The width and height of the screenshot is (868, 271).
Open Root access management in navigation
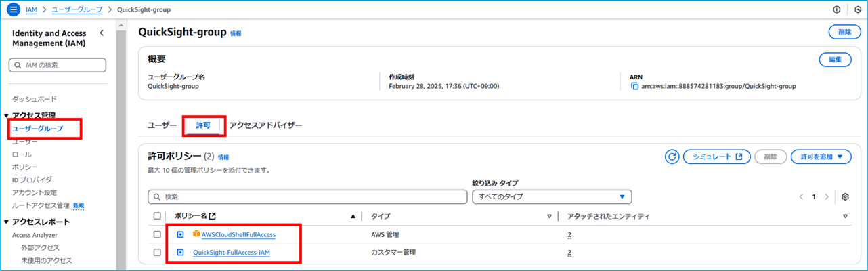[41, 205]
